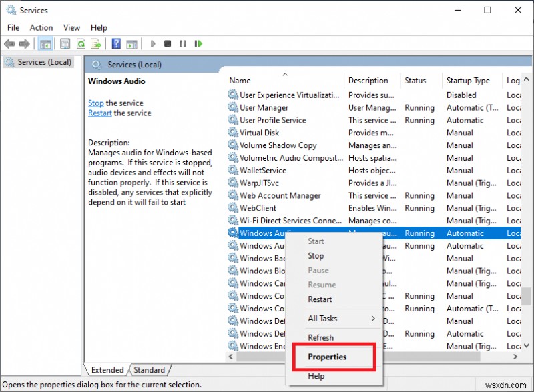Click the Properties sheet toolbar icon
This screenshot has height=392, width=534.
click(65, 44)
